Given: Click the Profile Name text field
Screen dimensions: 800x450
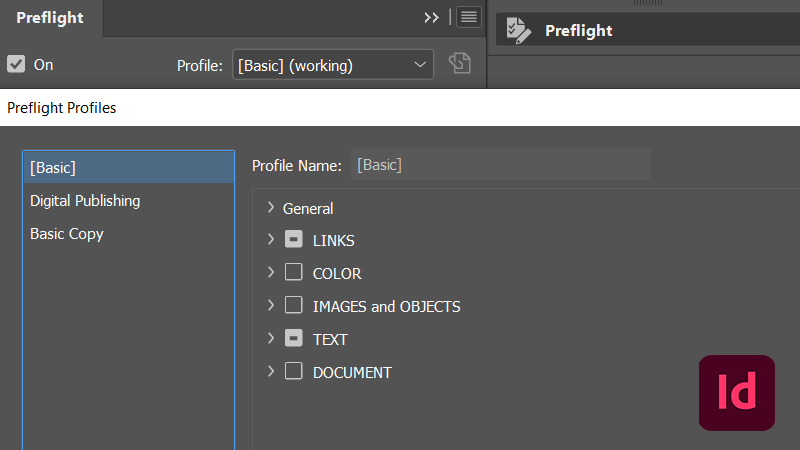Looking at the screenshot, I should (x=500, y=165).
